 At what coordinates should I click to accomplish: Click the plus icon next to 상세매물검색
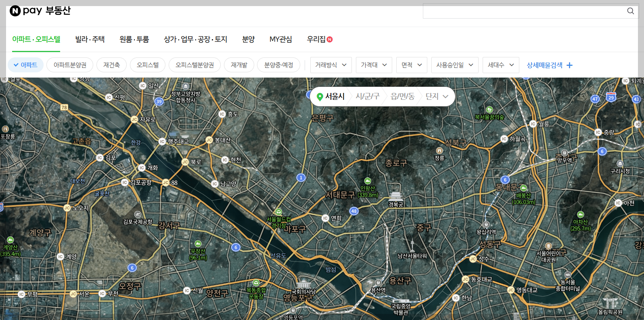(x=569, y=65)
